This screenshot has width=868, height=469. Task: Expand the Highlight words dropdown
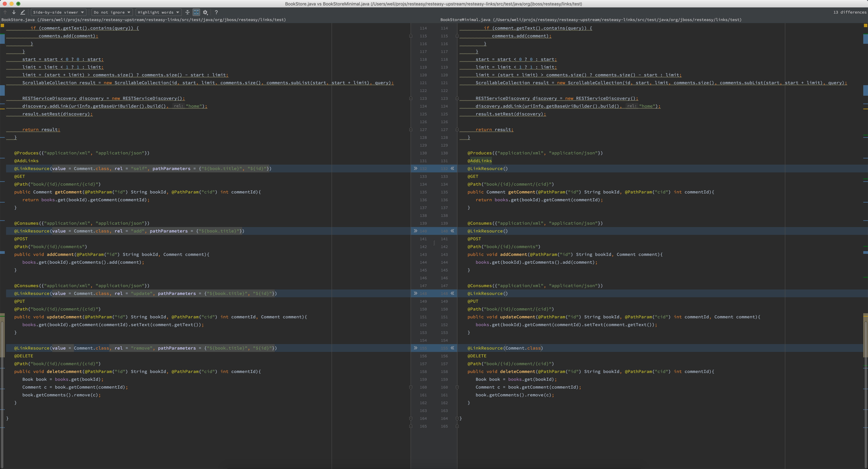point(158,12)
